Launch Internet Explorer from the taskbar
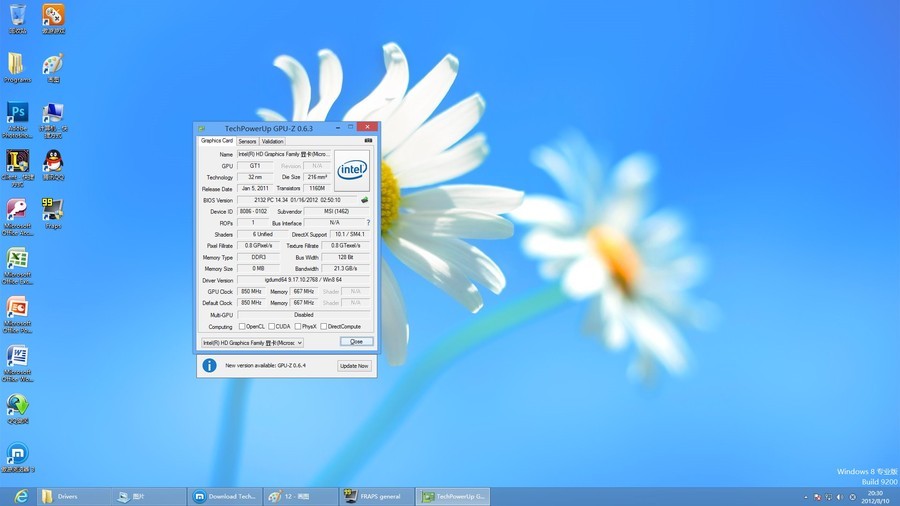 point(20,496)
